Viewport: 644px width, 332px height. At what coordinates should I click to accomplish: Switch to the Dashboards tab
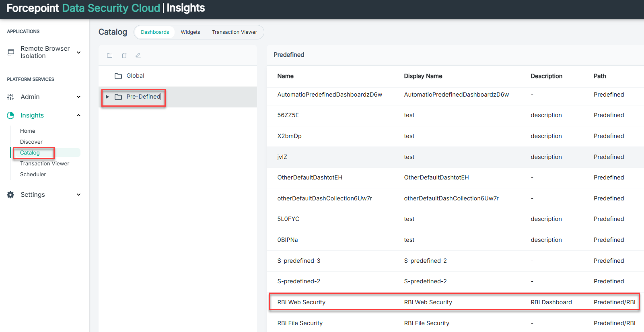155,32
